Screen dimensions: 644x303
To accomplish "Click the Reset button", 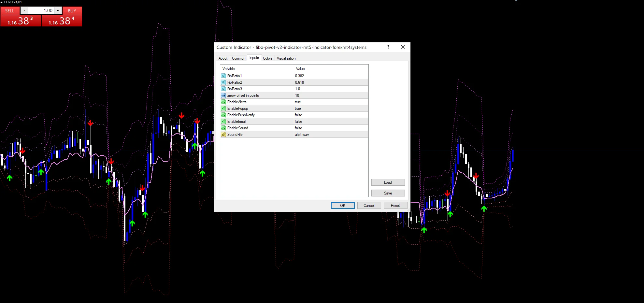I will coord(395,206).
